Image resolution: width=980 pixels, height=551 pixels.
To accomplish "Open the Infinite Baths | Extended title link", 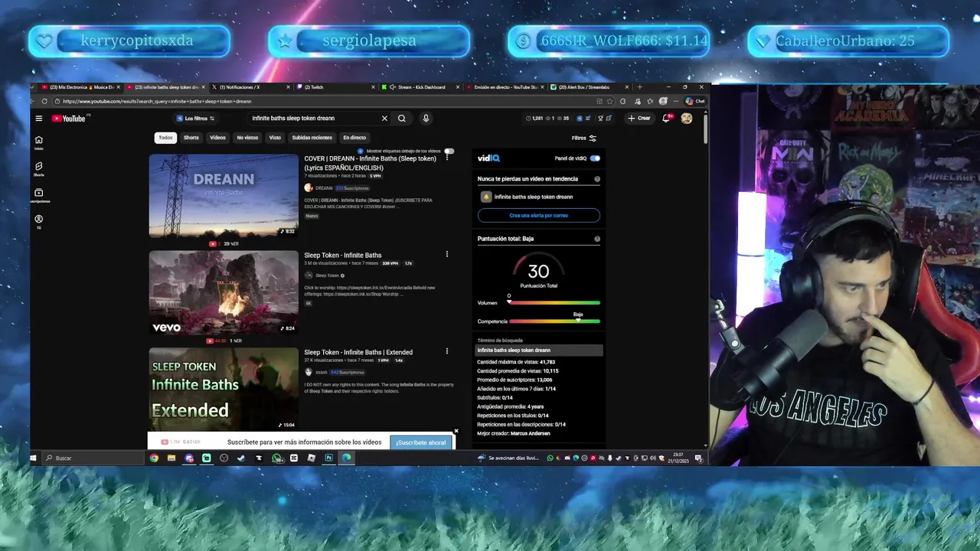I will pyautogui.click(x=358, y=352).
